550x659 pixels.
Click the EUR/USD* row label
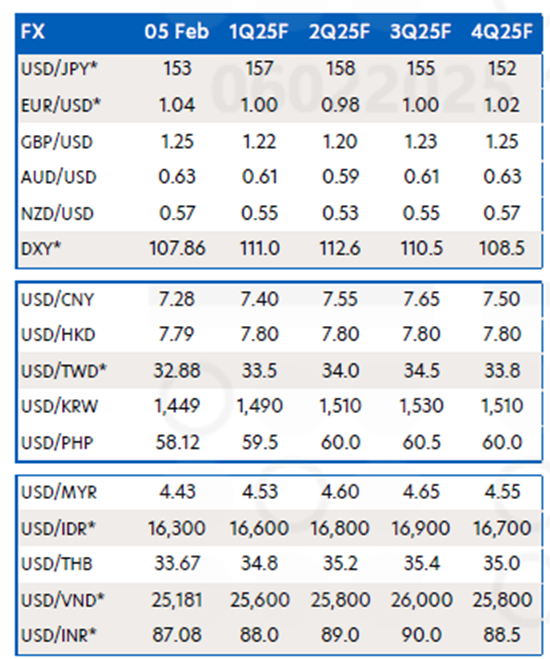pyautogui.click(x=61, y=105)
